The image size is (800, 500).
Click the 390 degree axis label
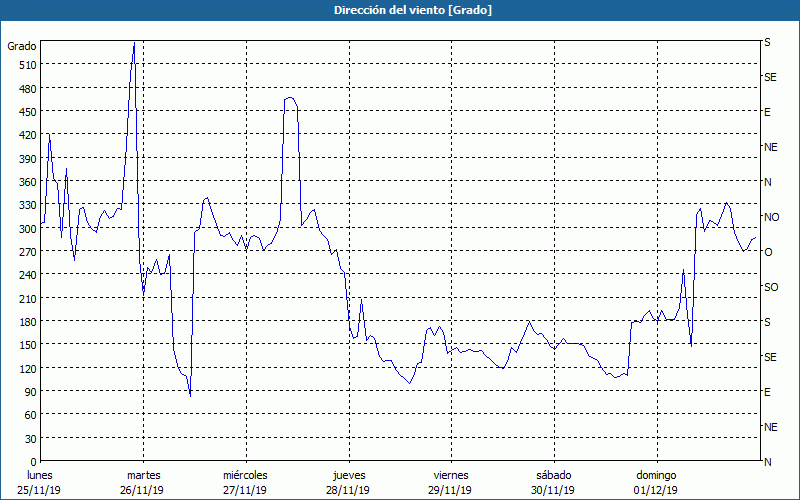click(28, 159)
